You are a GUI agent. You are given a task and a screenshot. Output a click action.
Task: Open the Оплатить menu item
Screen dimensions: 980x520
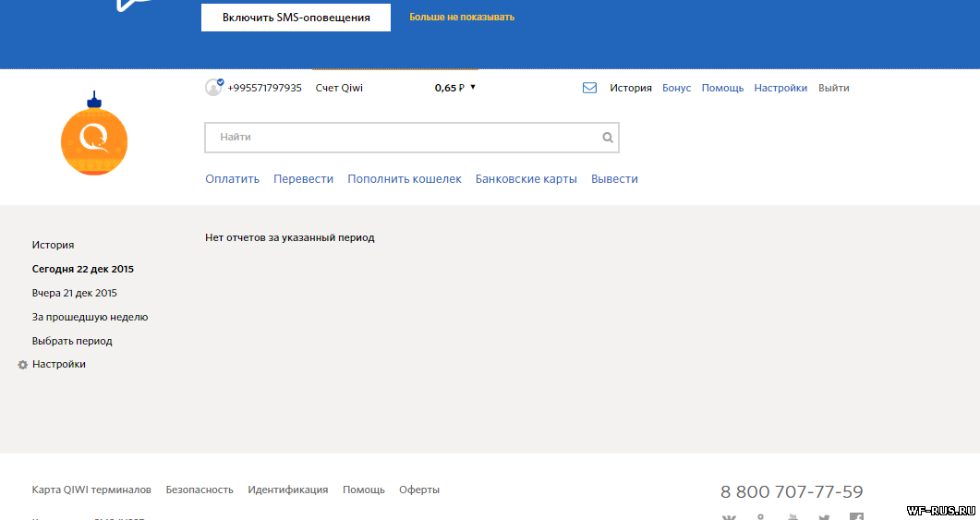pyautogui.click(x=232, y=179)
